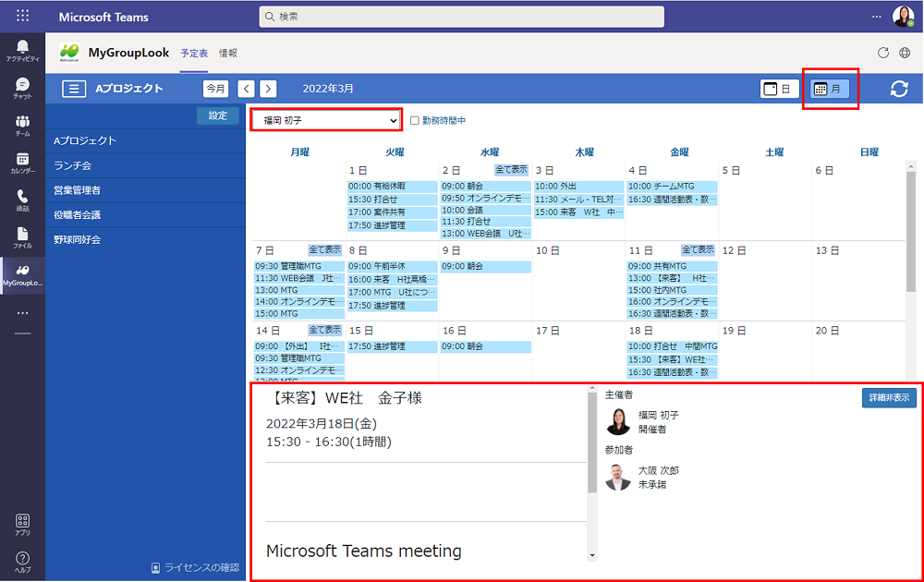Click the 詳細非表示 button
The width and height of the screenshot is (924, 582).
[x=889, y=398]
